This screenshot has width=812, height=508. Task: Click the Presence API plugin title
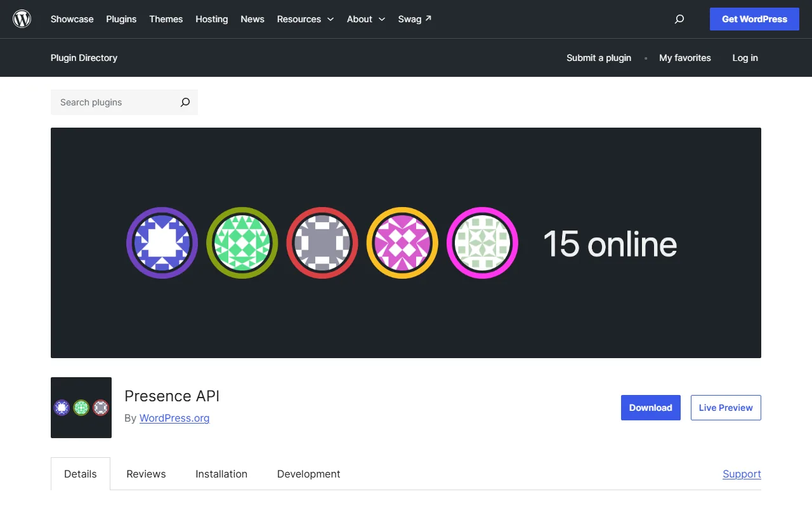click(x=172, y=396)
